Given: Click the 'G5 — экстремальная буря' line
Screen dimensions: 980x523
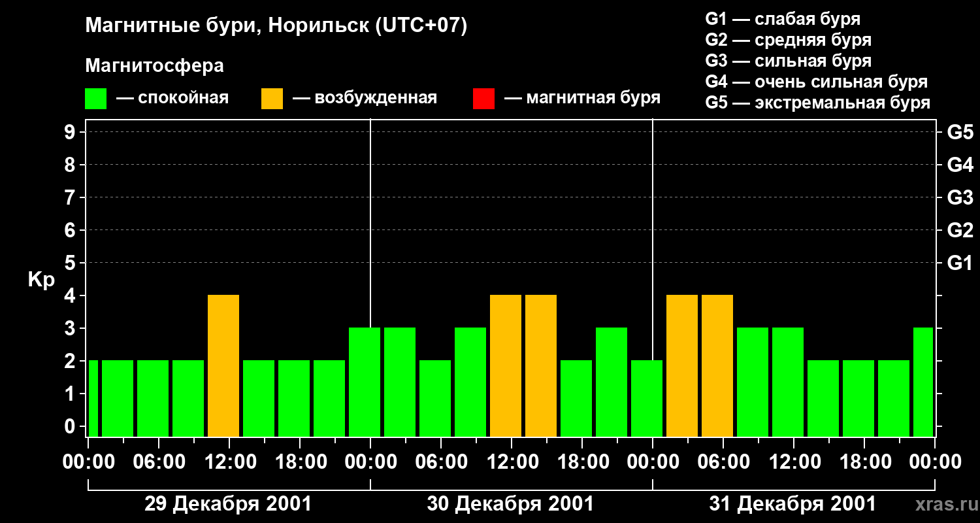Looking at the screenshot, I should 818,103.
